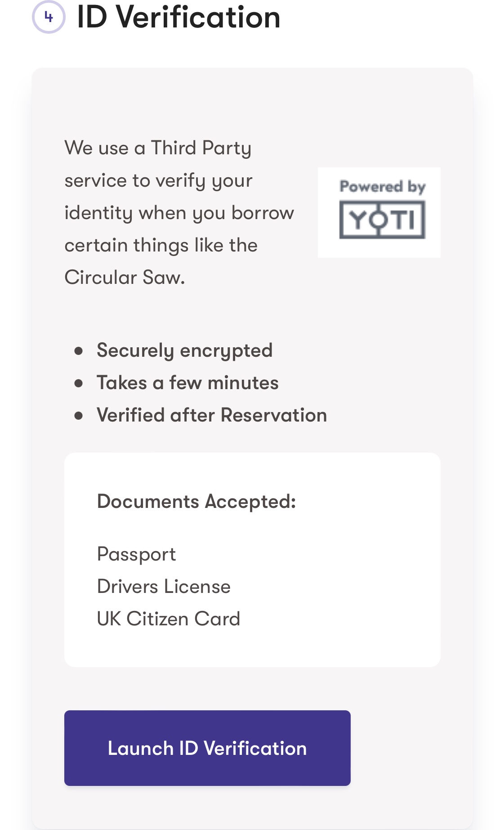
Task: Click the Yoti logo
Action: (x=382, y=220)
